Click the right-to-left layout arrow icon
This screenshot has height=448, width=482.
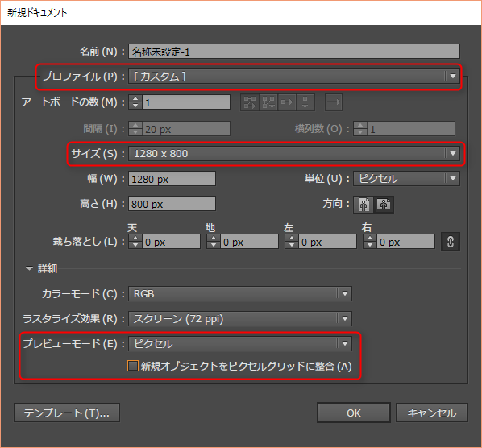tap(334, 102)
